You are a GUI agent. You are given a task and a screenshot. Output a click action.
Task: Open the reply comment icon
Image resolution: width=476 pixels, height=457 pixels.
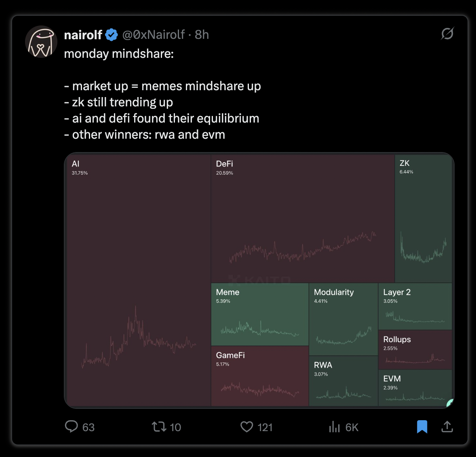click(72, 427)
